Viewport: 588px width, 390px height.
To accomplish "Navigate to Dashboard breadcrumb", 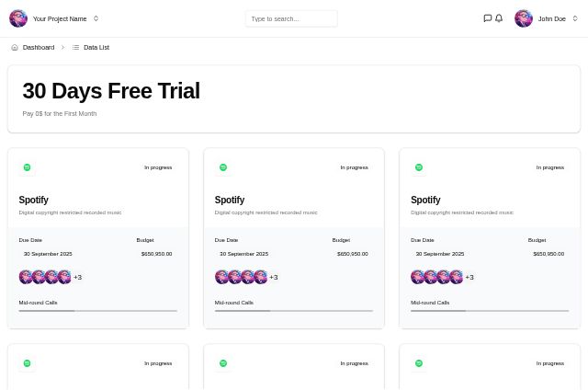I will tap(39, 47).
